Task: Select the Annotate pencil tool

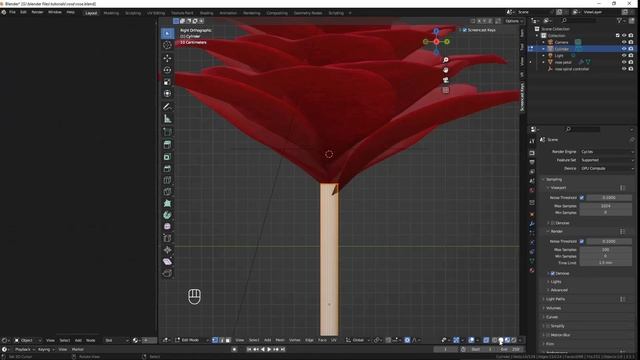Action: (167, 107)
